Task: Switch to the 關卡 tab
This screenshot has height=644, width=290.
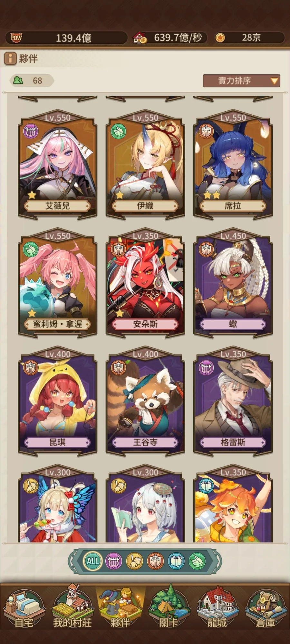Action: pyautogui.click(x=169, y=607)
